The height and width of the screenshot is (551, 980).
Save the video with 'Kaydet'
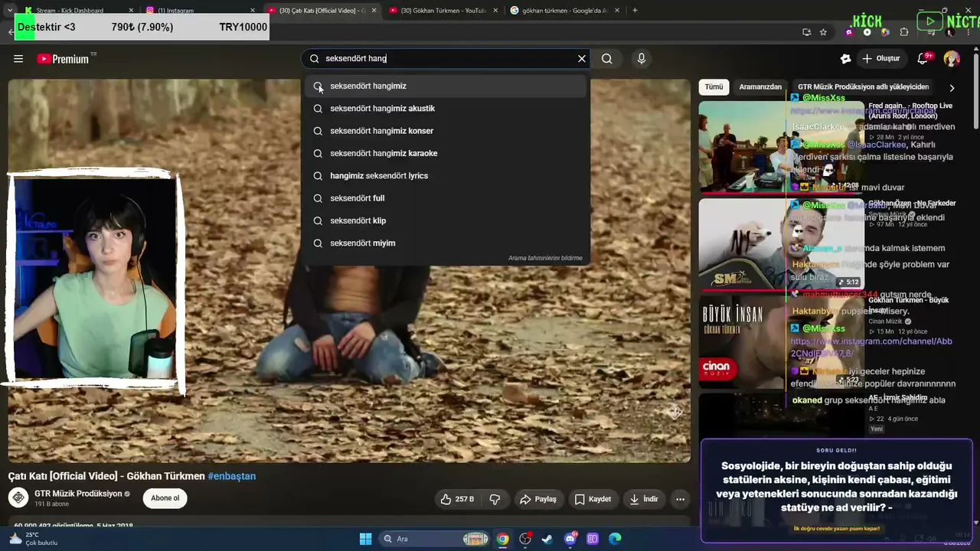593,499
